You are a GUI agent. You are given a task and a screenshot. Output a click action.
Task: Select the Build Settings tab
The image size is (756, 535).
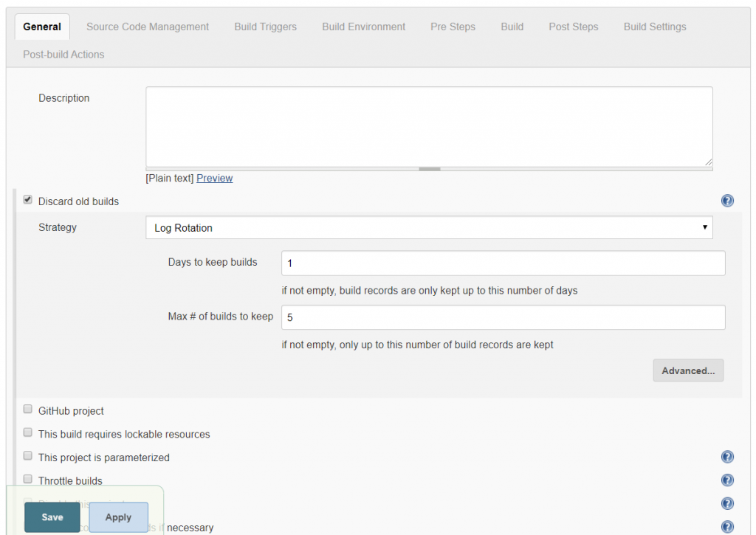coord(655,27)
